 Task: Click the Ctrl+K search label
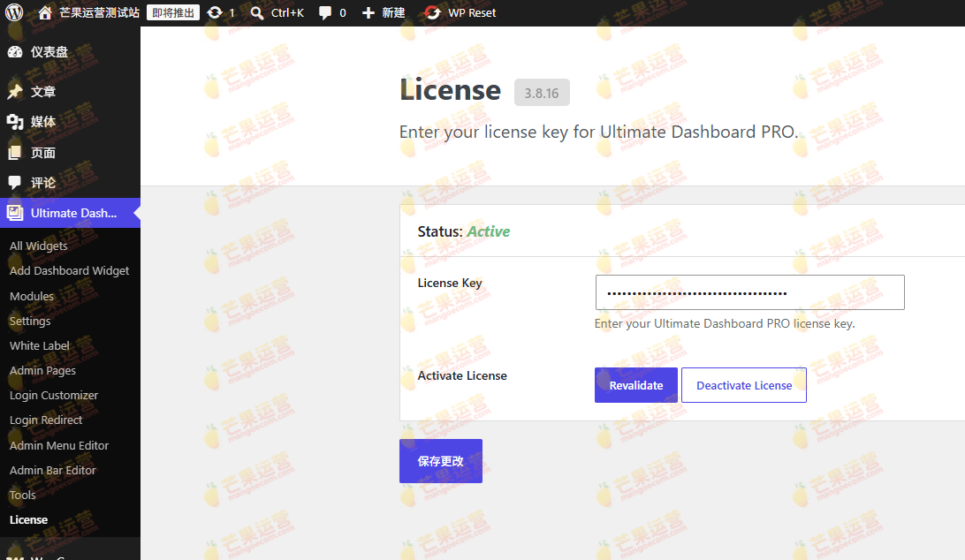[287, 13]
